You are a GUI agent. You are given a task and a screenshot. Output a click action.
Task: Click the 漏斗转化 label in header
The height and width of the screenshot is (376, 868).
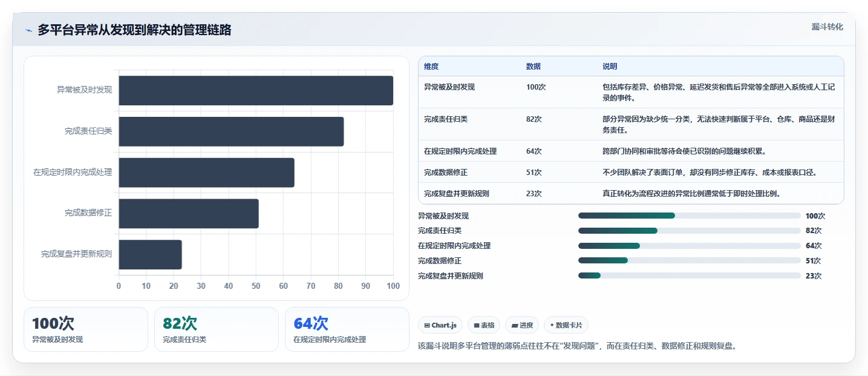827,27
